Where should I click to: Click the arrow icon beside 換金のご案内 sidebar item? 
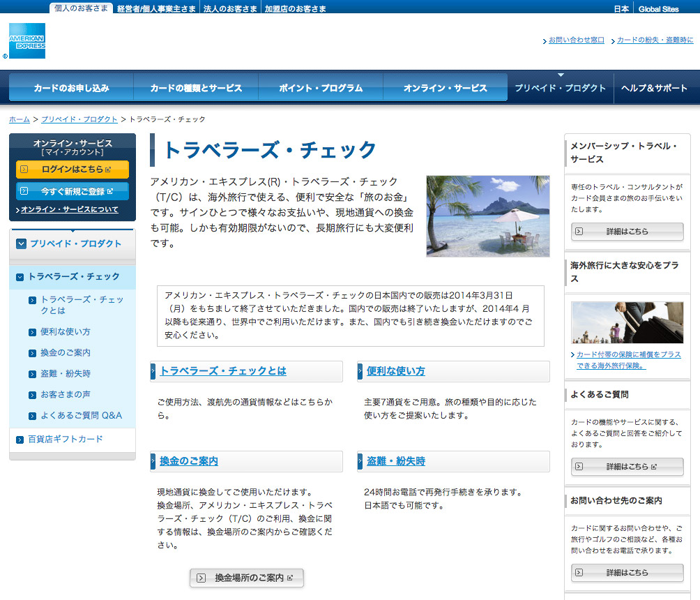tap(32, 353)
